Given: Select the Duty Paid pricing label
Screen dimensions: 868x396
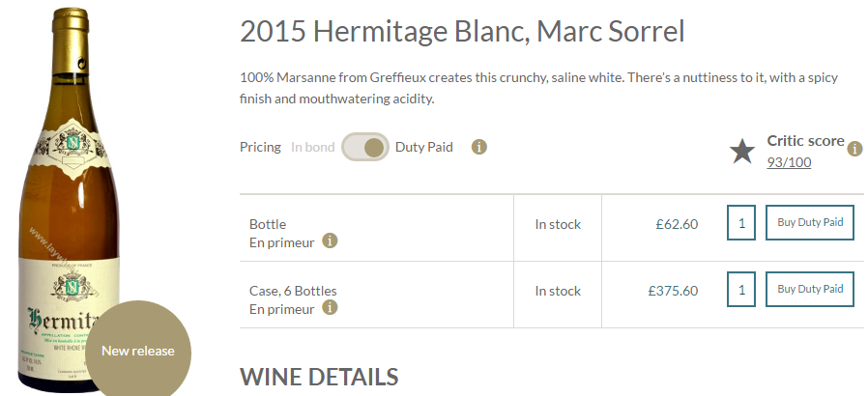Looking at the screenshot, I should (x=424, y=147).
